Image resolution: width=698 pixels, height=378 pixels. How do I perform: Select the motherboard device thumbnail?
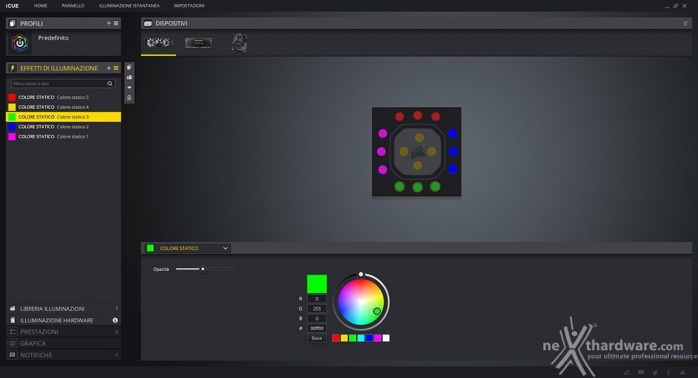coord(239,43)
